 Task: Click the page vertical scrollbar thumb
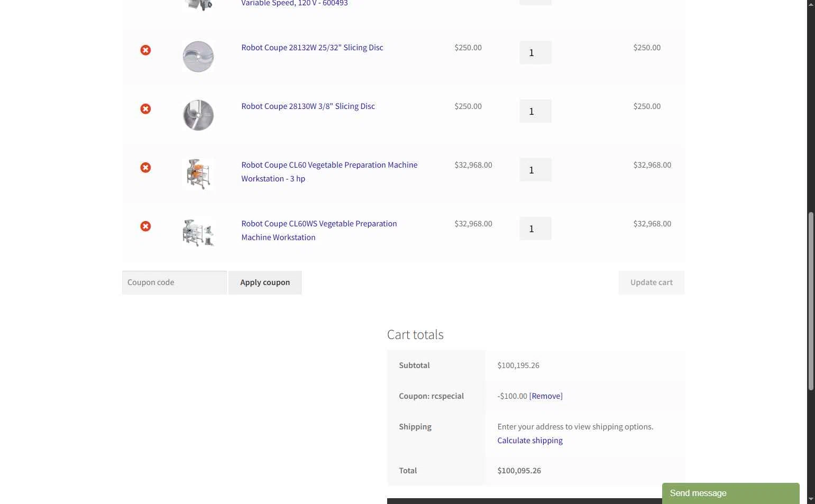pyautogui.click(x=811, y=301)
